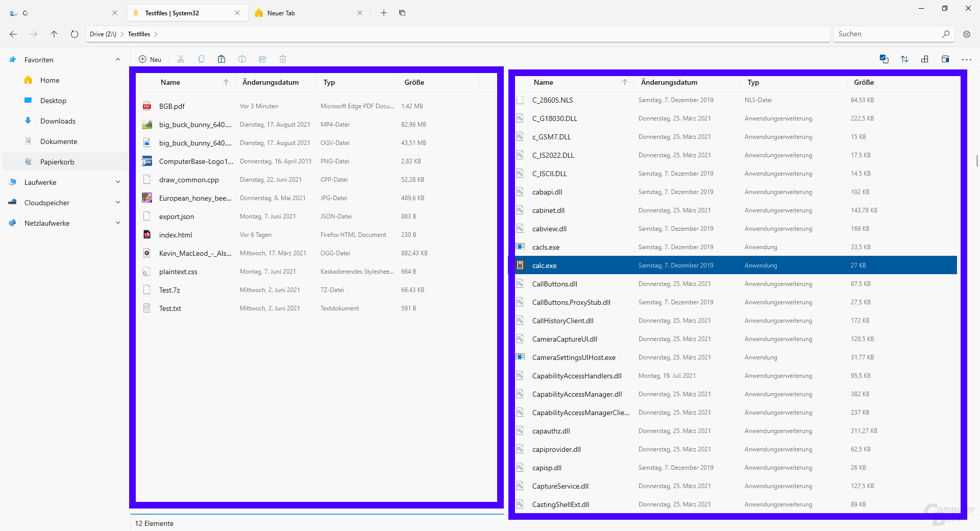Click the Firefox icon of index.html
Screen dimensions: 980x531
[x=147, y=235]
